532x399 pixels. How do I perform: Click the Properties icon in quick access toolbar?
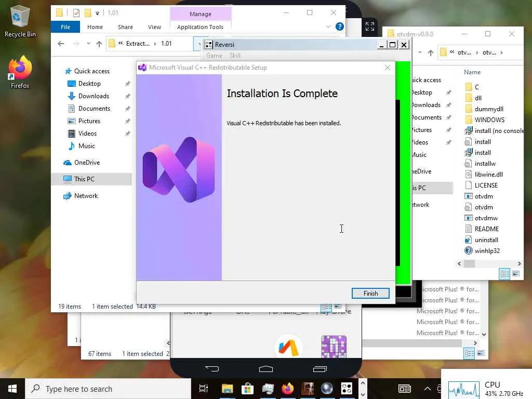[x=76, y=13]
